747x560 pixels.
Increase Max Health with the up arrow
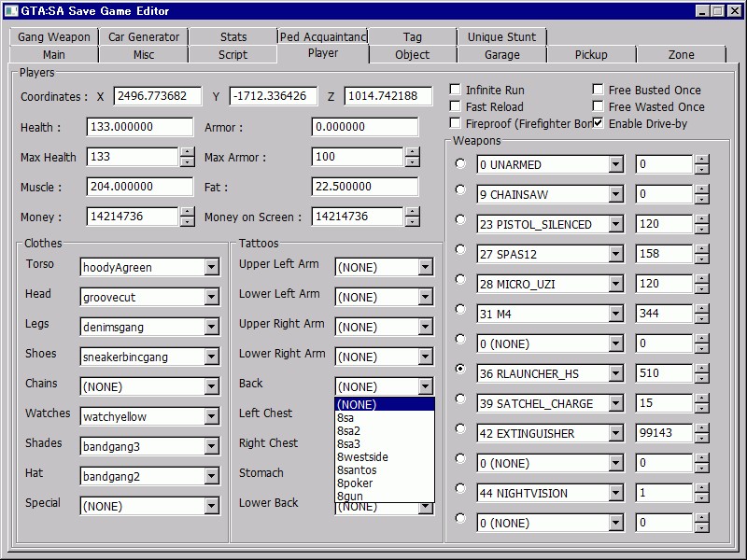[x=188, y=152]
